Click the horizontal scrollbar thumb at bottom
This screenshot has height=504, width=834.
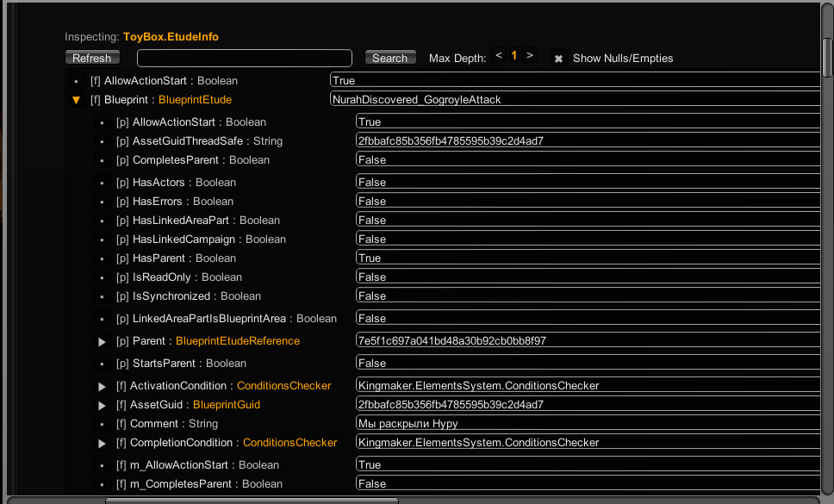[252, 501]
